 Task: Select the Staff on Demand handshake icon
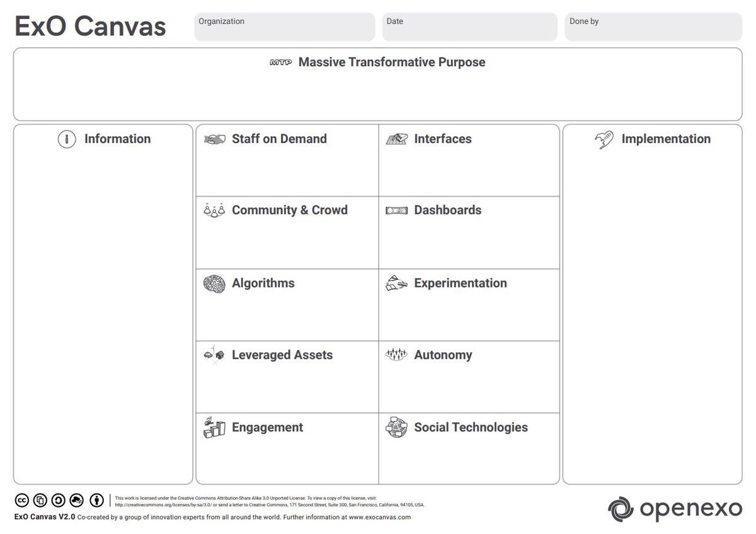point(214,139)
